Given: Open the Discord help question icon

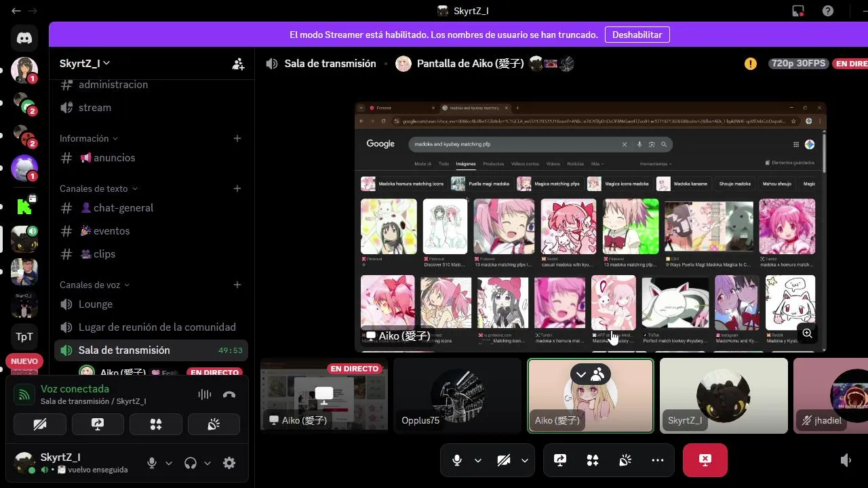Looking at the screenshot, I should coord(828,11).
